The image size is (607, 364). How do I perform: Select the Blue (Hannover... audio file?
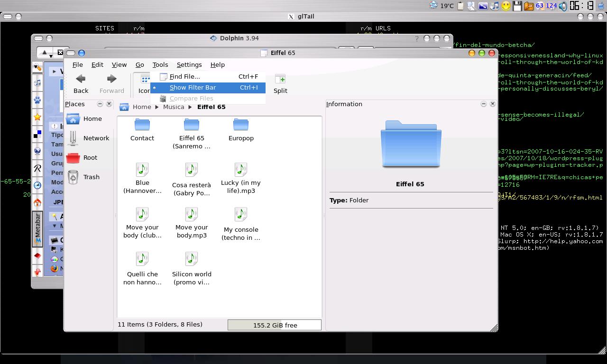142,178
